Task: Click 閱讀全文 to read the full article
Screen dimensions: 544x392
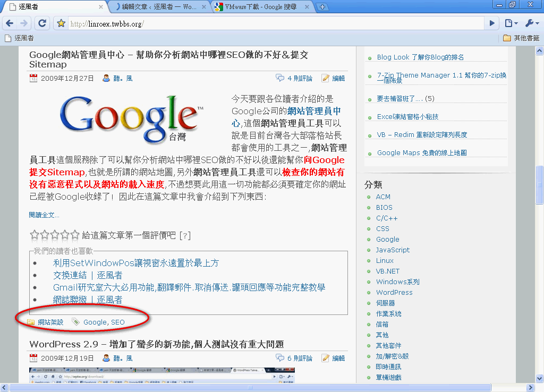Action: (44, 215)
